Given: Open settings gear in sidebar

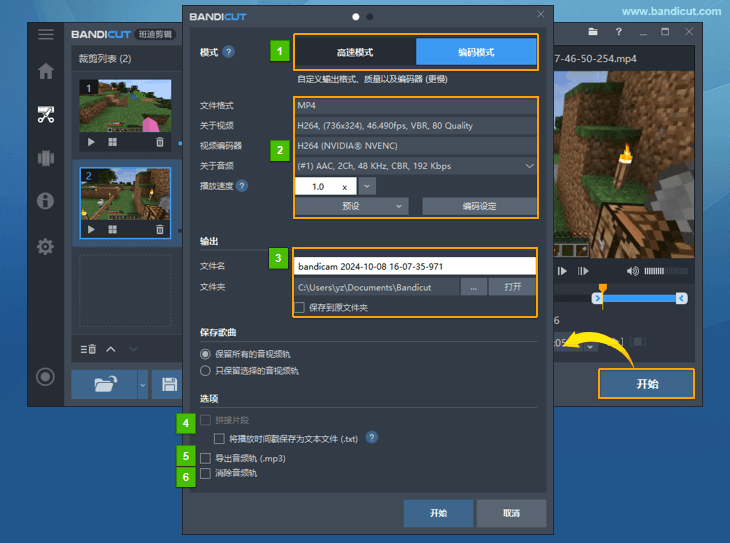Looking at the screenshot, I should pyautogui.click(x=45, y=246).
